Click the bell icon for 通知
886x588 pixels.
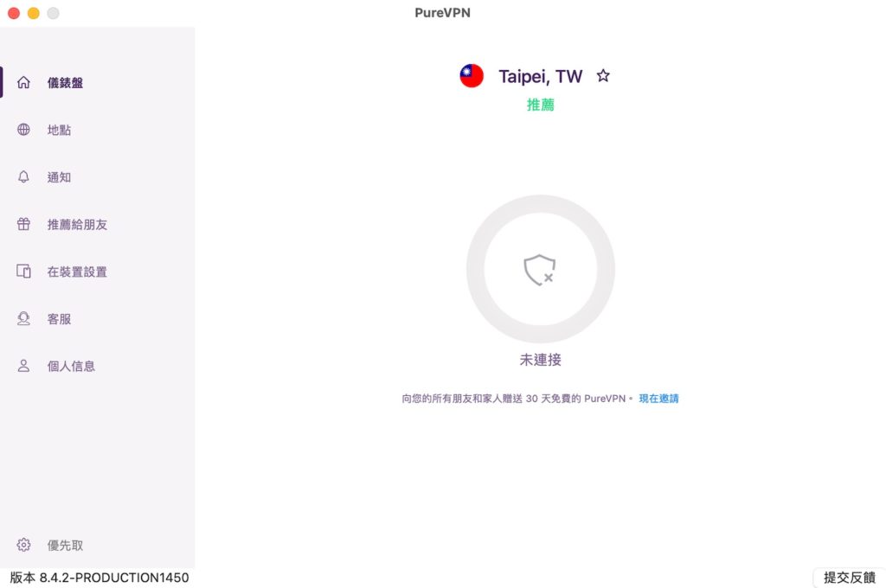pos(23,176)
